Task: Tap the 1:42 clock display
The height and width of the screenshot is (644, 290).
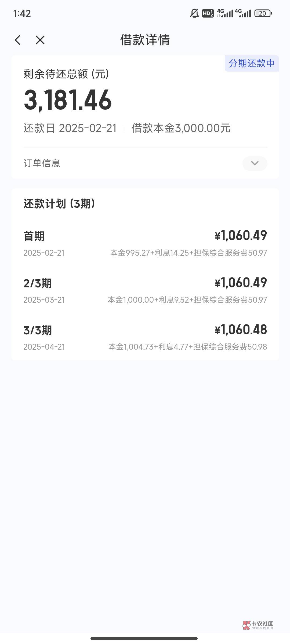Action: pos(22,13)
